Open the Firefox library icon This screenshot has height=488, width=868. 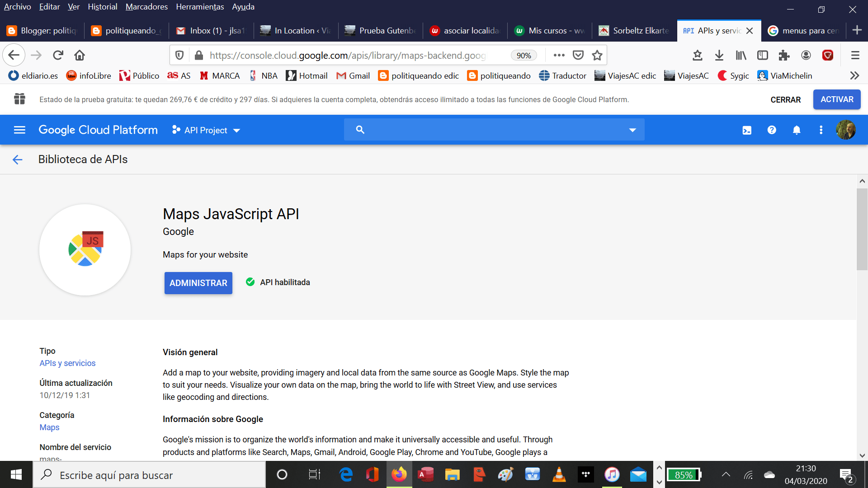click(741, 55)
